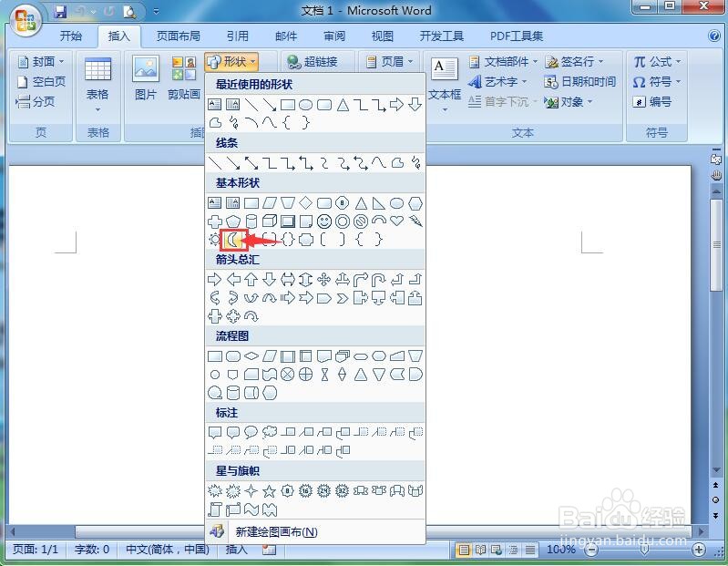Pick the Cloud Callout shape
The height and width of the screenshot is (566, 728).
(x=270, y=432)
